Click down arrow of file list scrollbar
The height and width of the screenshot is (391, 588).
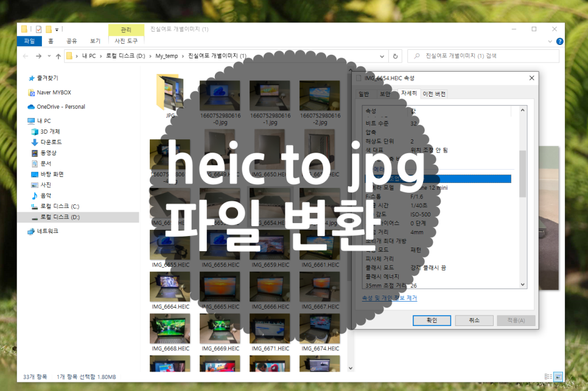pos(351,368)
